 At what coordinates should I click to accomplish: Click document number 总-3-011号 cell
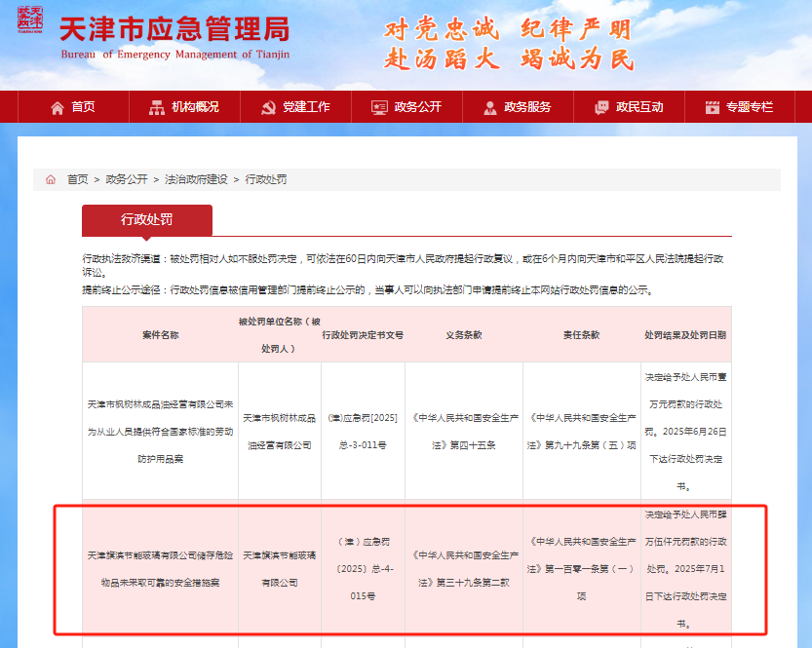point(363,431)
